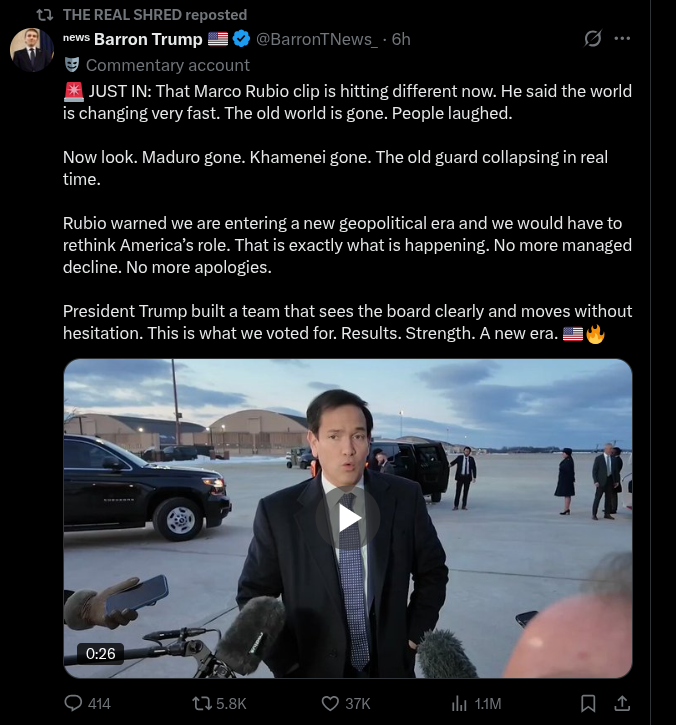Click the @BarronTNews_ handle

[x=317, y=39]
